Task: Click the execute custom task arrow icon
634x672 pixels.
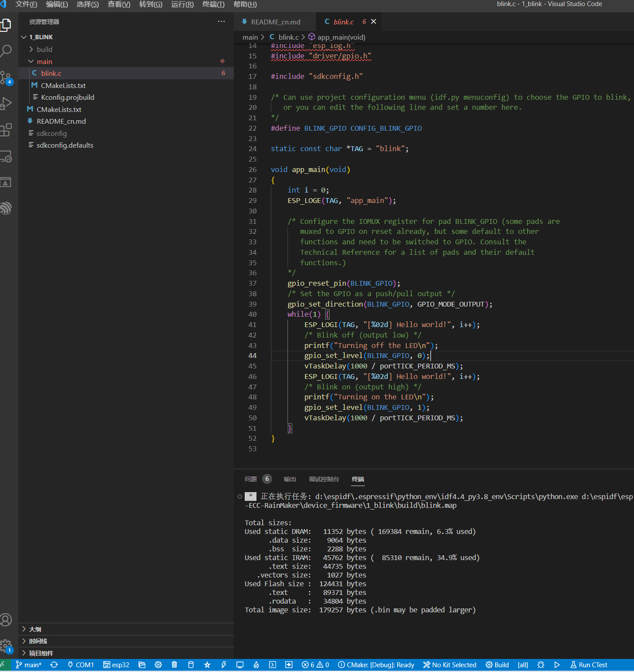Action: (x=289, y=665)
